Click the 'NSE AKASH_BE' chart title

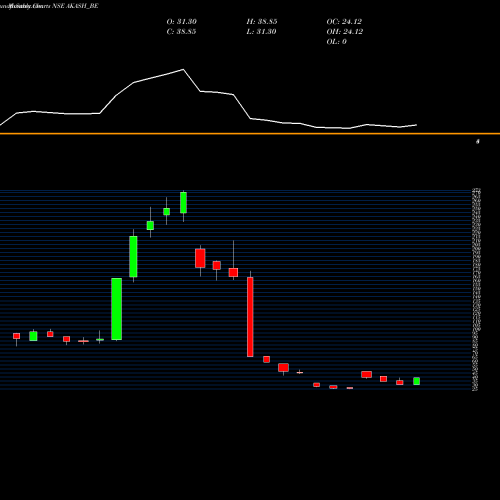coord(75,6)
